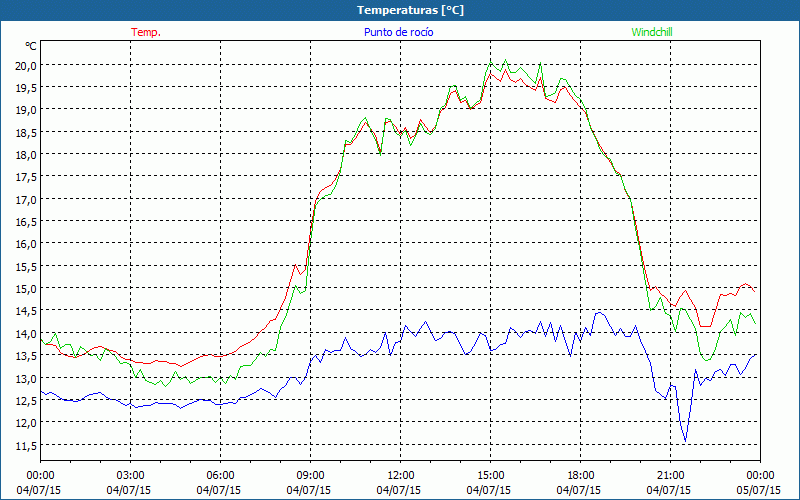
Task: Click the 13,0 y-axis value
Action: coord(25,378)
